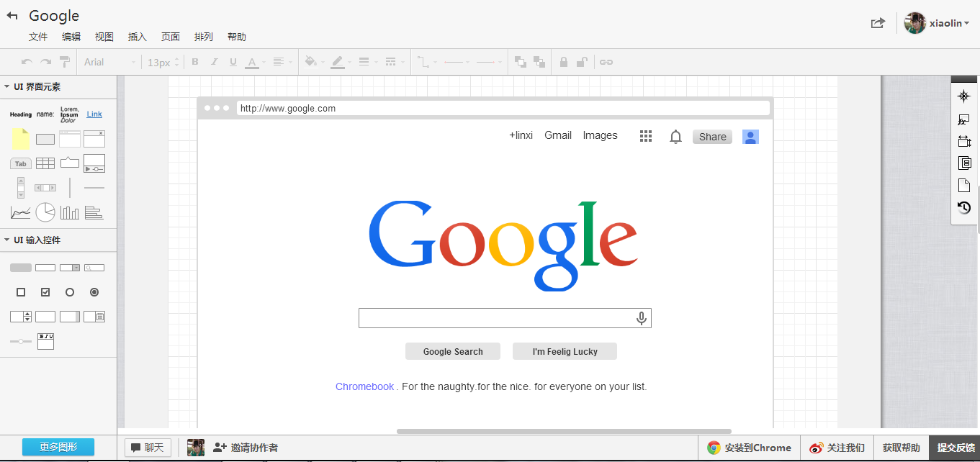Open the 插入 menu
The width and height of the screenshot is (980, 462).
(x=137, y=37)
